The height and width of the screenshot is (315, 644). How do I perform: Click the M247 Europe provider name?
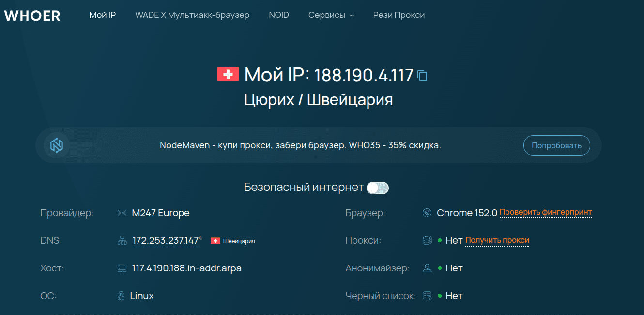tap(161, 213)
